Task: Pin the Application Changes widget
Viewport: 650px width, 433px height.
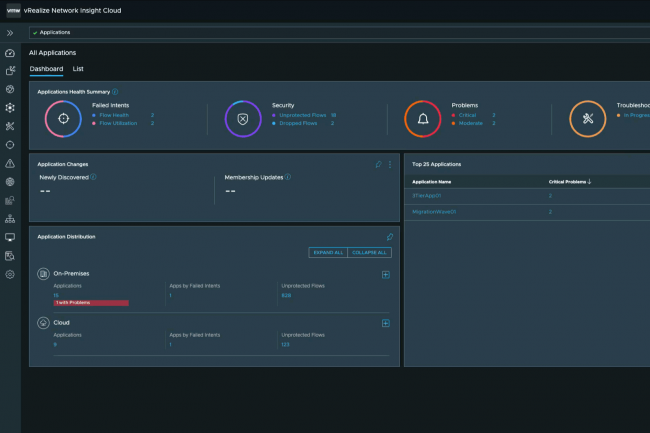Action: coord(378,164)
